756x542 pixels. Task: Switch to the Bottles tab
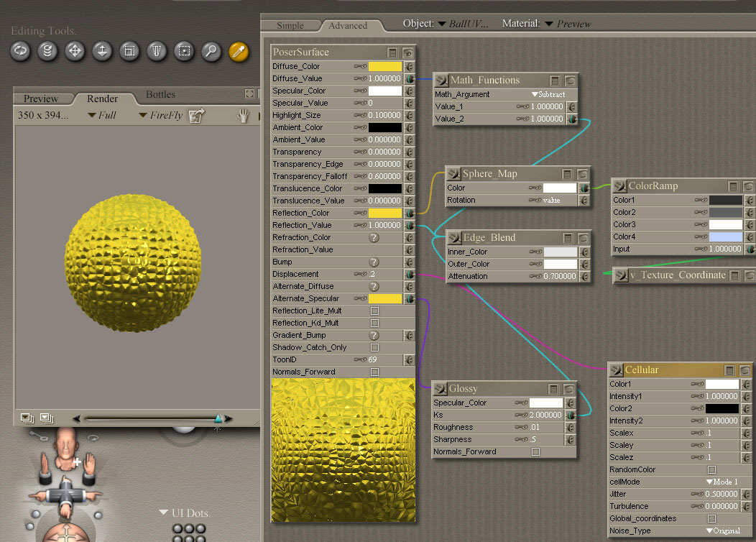pos(160,94)
